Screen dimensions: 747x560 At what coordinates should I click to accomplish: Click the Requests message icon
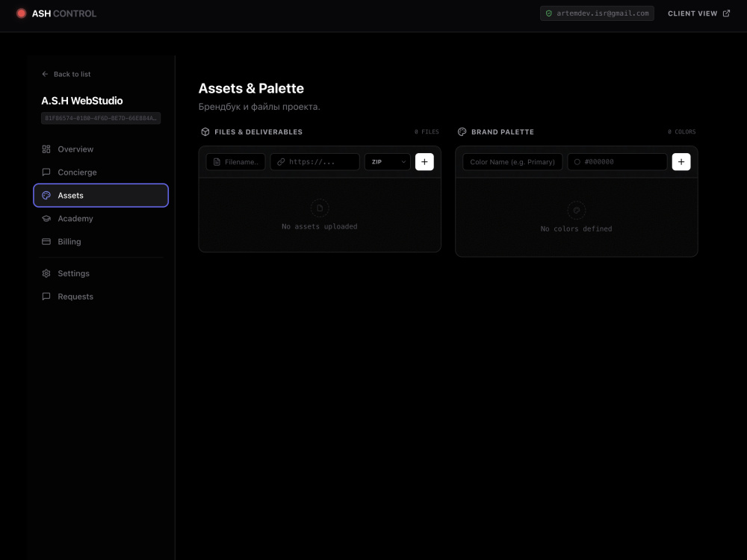point(46,296)
